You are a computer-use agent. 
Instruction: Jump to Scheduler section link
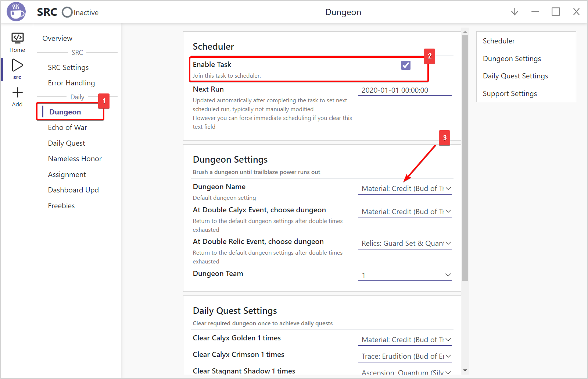point(499,41)
